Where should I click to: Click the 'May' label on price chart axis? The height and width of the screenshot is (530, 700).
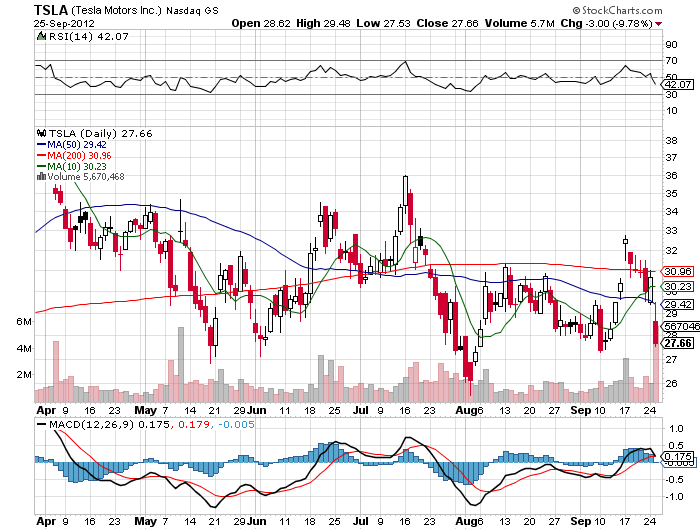click(x=146, y=410)
